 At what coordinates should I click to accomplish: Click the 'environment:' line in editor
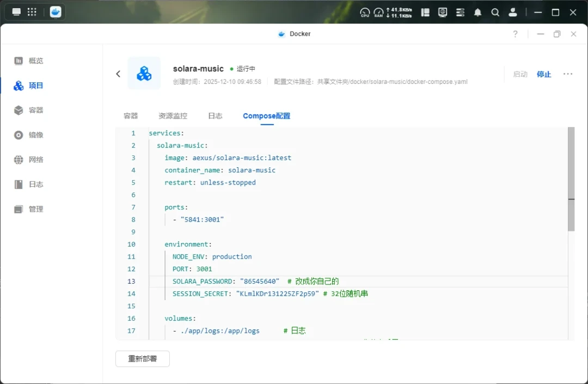point(188,245)
